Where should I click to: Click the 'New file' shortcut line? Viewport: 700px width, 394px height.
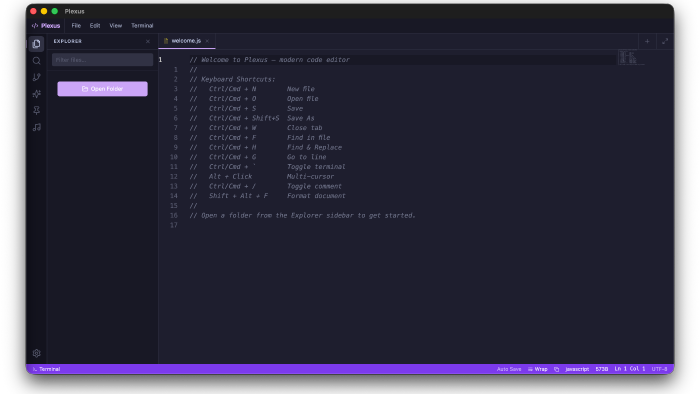point(252,89)
